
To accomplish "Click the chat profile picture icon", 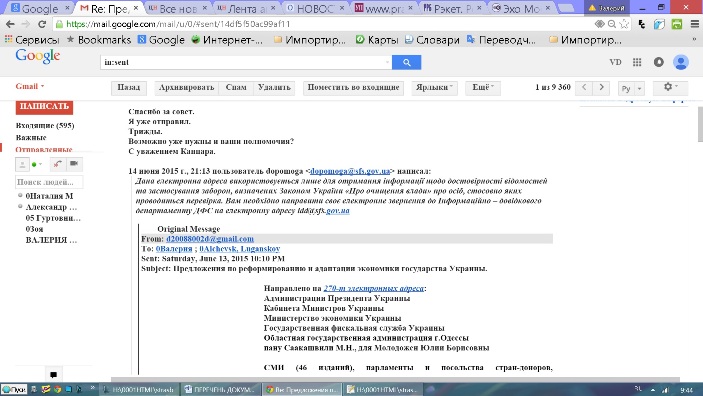I will click(22, 165).
